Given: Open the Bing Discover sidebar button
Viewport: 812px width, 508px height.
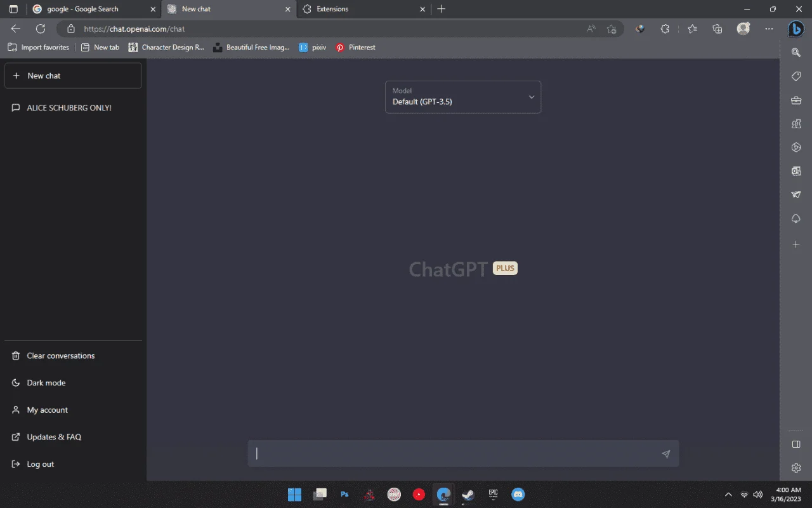Looking at the screenshot, I should click(x=796, y=29).
